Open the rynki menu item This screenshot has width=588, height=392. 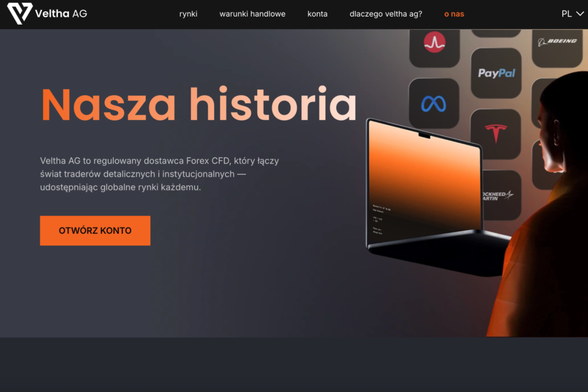pyautogui.click(x=188, y=14)
